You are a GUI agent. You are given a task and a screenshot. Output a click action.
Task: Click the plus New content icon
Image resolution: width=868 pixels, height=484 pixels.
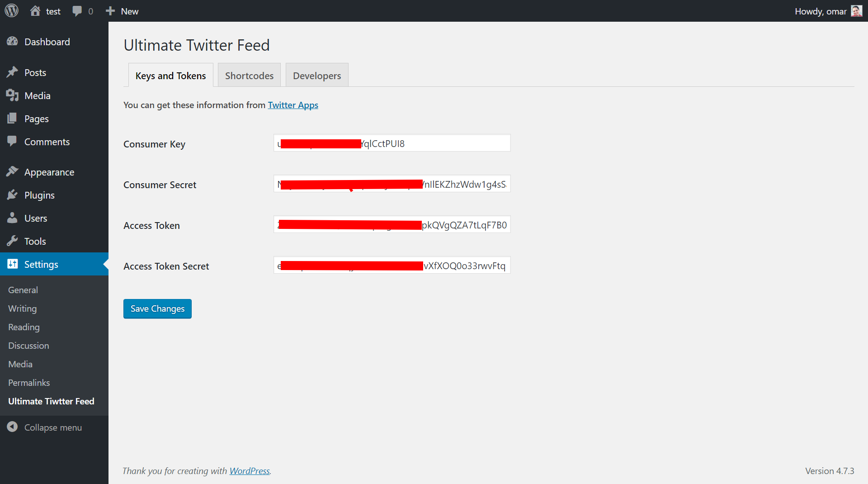click(110, 11)
